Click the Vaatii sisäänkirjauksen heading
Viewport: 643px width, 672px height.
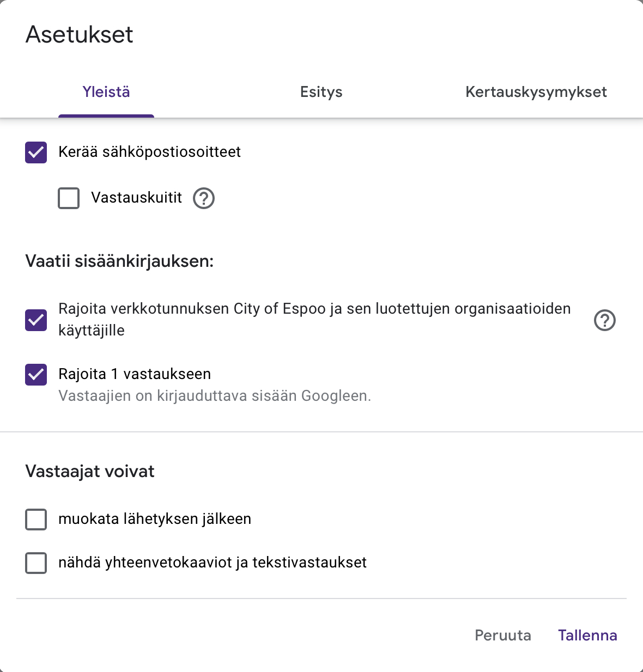[119, 261]
